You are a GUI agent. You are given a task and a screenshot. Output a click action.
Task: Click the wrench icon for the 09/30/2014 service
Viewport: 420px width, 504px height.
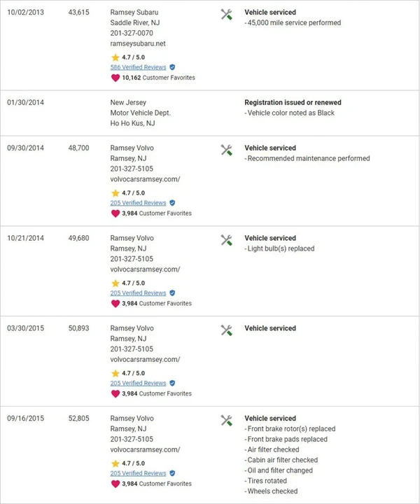[x=227, y=150]
